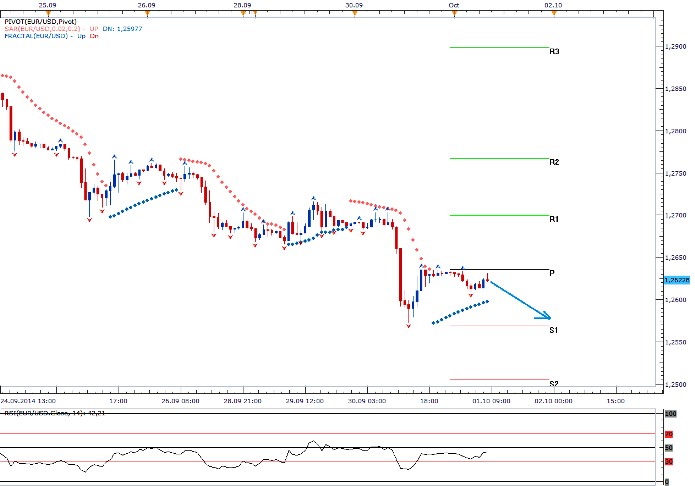The height and width of the screenshot is (486, 695).
Task: Click the 1,2500 price axis label
Action: (676, 385)
